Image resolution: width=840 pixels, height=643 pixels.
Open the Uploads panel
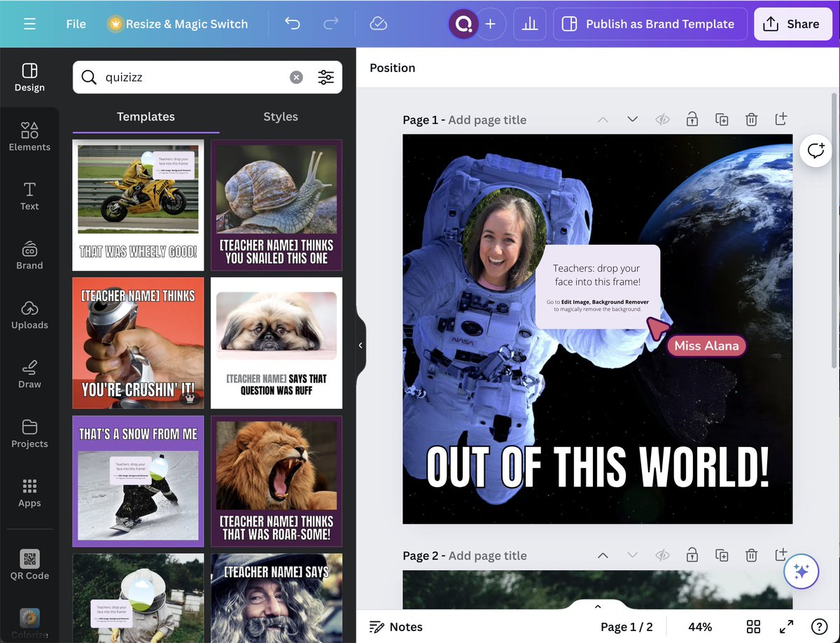point(29,314)
